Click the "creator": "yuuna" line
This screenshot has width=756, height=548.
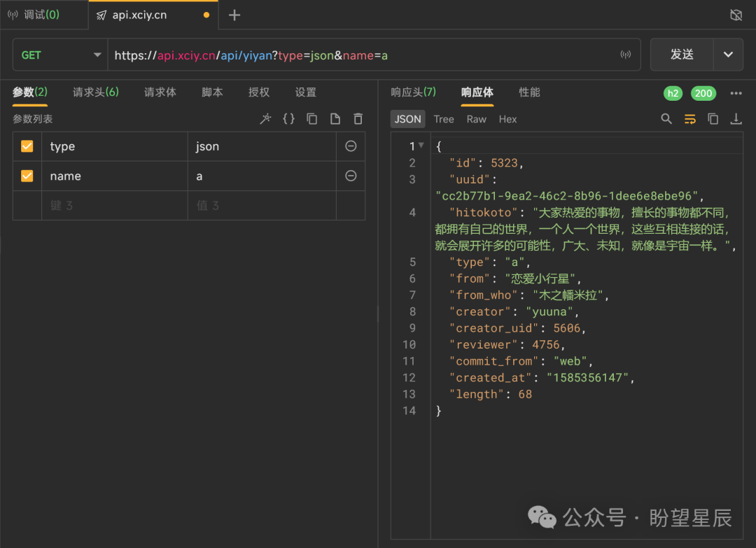tap(514, 312)
